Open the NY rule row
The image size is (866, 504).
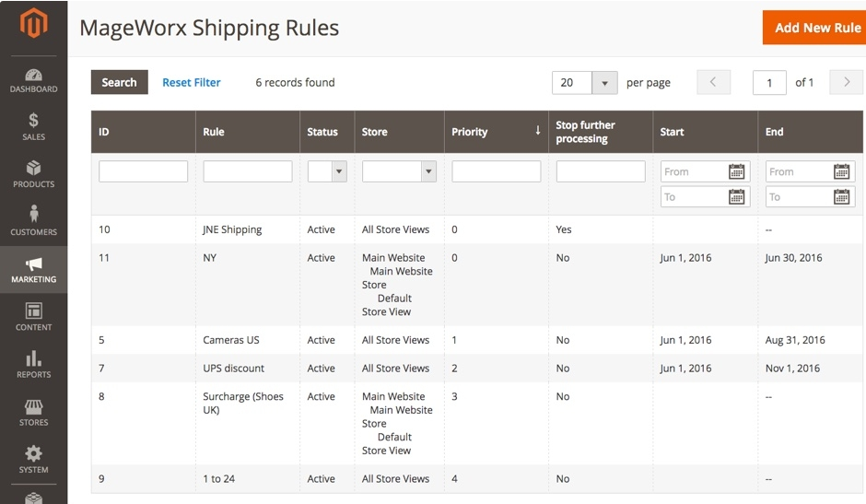pyautogui.click(x=477, y=285)
